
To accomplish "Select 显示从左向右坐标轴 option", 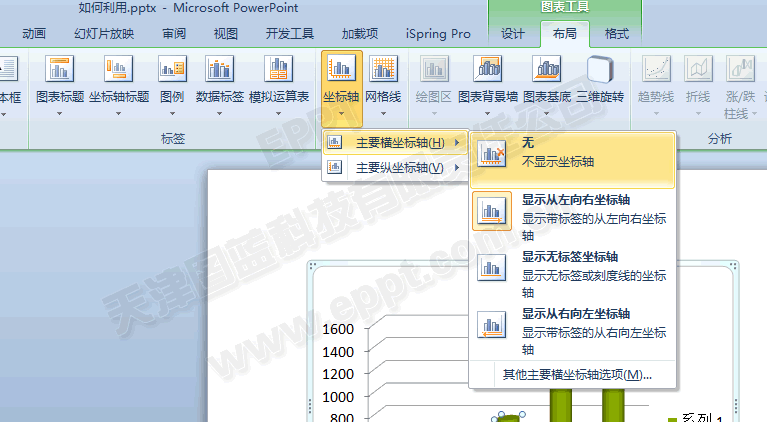I will tap(572, 217).
